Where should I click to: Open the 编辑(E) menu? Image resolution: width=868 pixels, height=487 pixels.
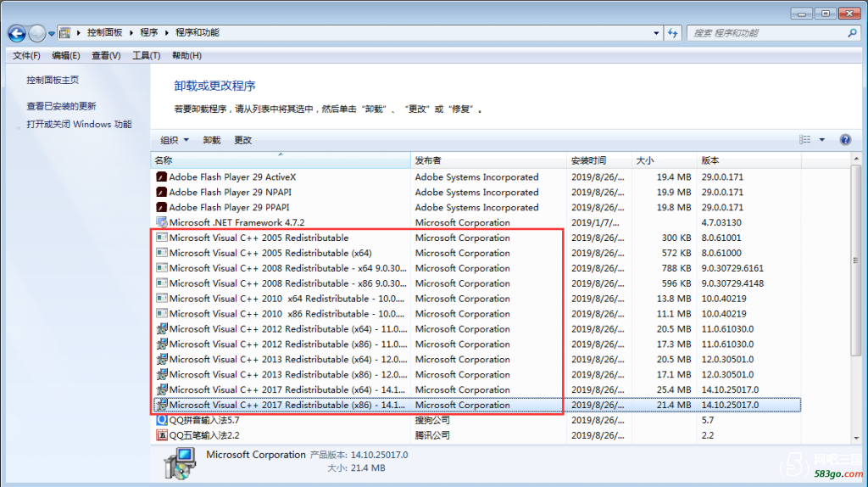66,55
